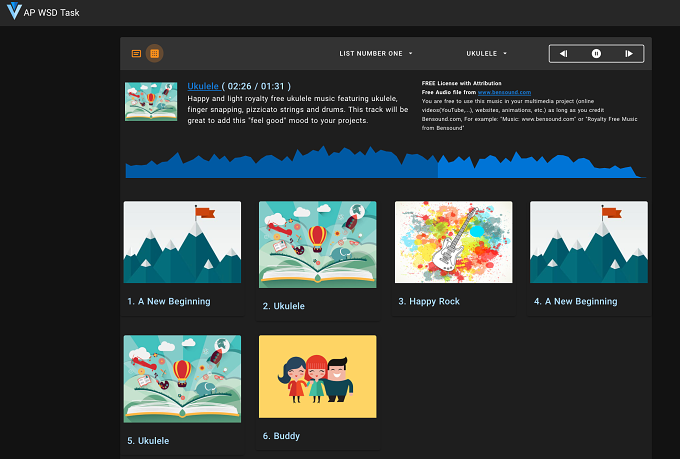Select the 5. Ukulele track thumbnail
680x459 pixels.
click(182, 379)
